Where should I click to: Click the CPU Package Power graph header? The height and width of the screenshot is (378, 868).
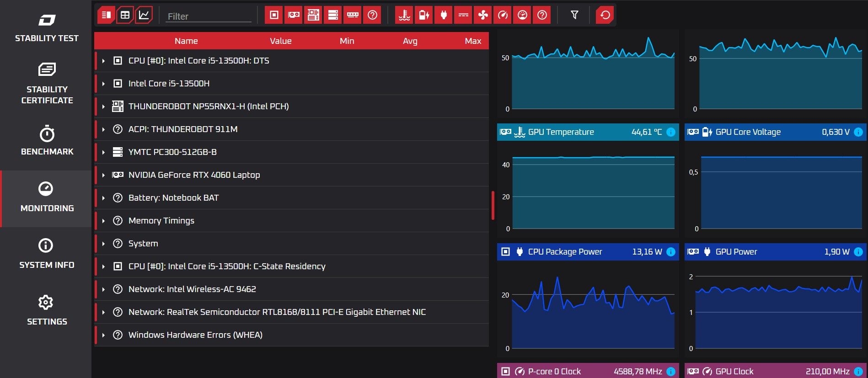[x=588, y=252]
